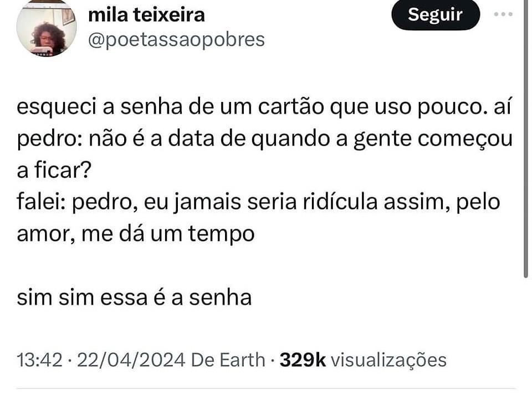Image resolution: width=532 pixels, height=395 pixels.
Task: Click the line 'sim sim essa é a senha'
Action: (x=135, y=297)
